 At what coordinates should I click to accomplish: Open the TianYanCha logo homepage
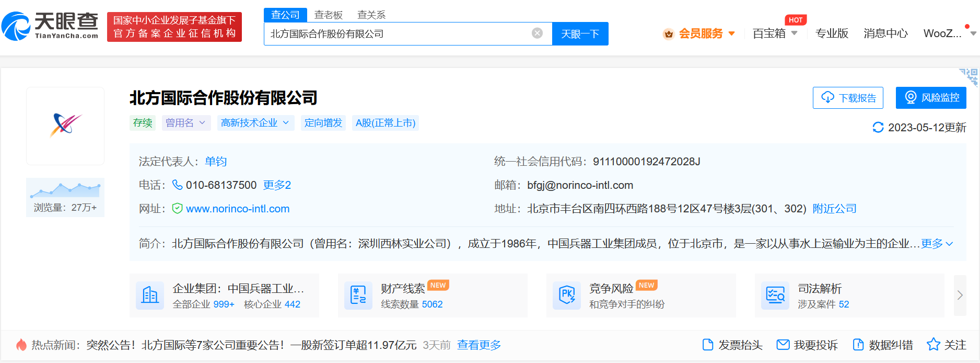50,26
